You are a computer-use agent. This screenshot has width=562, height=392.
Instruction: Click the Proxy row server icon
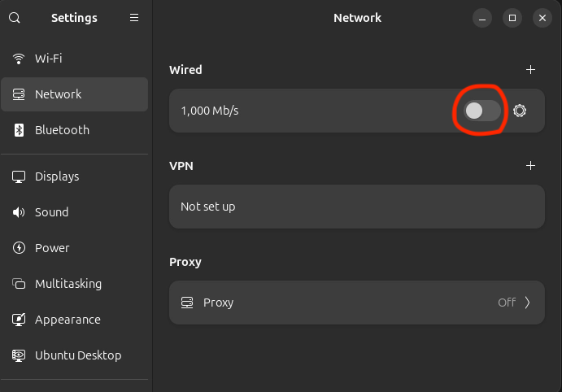coord(187,303)
